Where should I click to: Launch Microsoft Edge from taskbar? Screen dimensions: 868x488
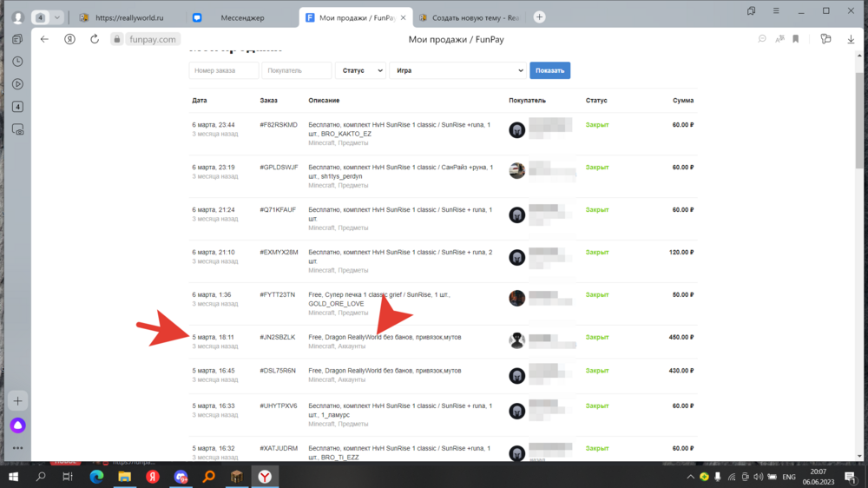[97, 477]
